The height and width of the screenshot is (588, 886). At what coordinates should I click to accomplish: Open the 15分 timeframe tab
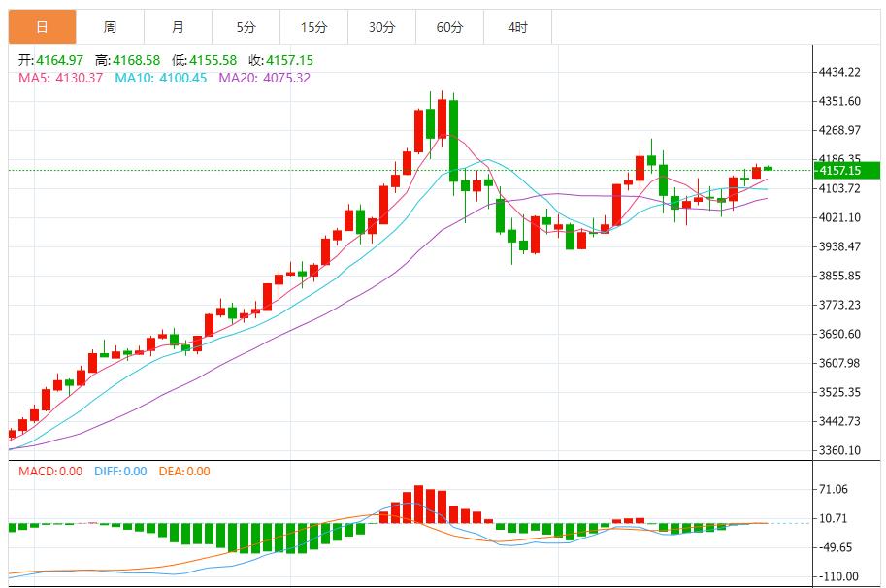click(313, 28)
